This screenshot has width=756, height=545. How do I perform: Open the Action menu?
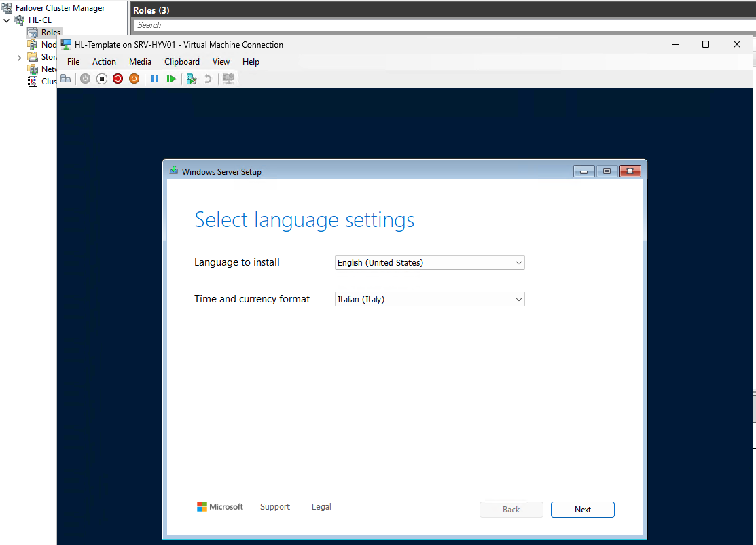click(x=104, y=62)
